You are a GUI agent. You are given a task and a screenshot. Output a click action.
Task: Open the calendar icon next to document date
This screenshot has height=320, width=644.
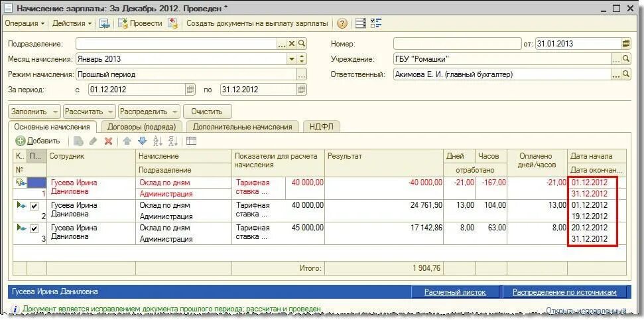point(626,44)
